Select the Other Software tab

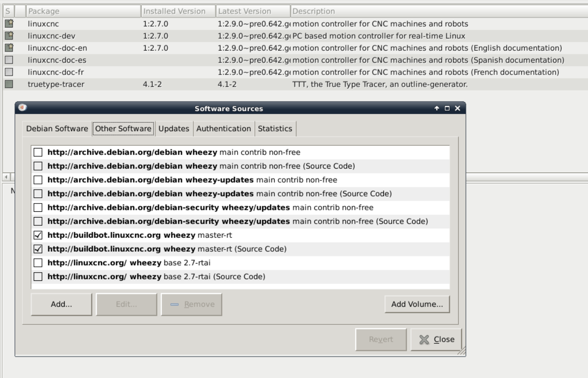[123, 129]
